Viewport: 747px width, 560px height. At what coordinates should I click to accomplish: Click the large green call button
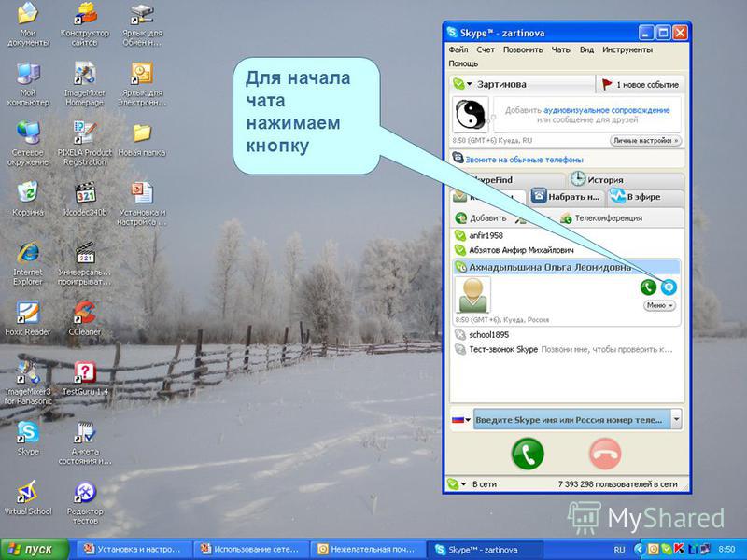pyautogui.click(x=528, y=454)
